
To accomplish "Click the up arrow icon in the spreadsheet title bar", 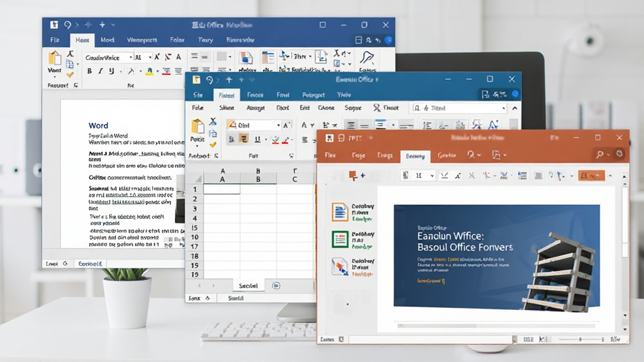I will (229, 80).
